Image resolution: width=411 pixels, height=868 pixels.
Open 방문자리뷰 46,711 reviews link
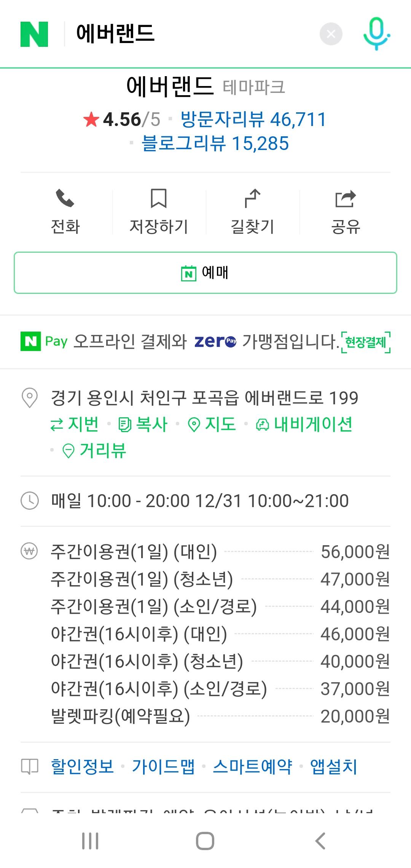click(253, 120)
